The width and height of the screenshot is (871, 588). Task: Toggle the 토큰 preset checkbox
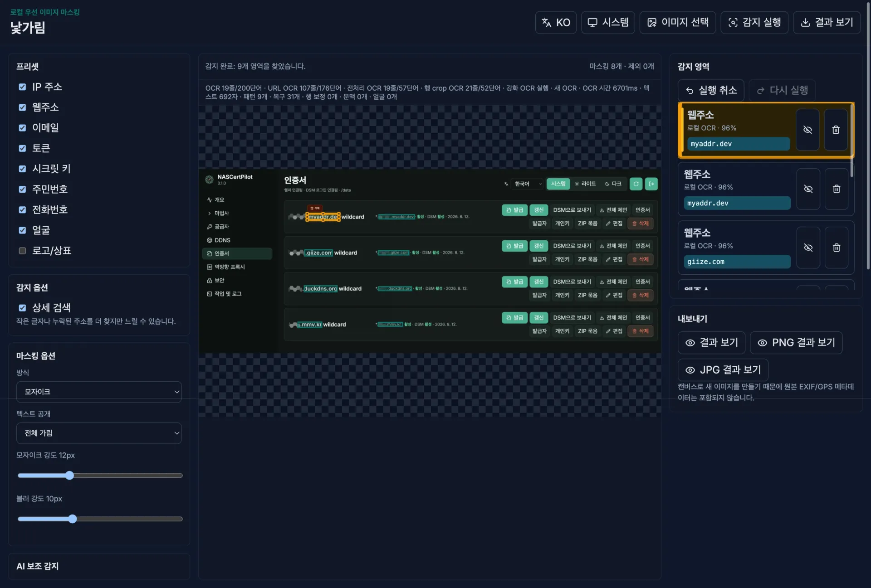coord(22,148)
